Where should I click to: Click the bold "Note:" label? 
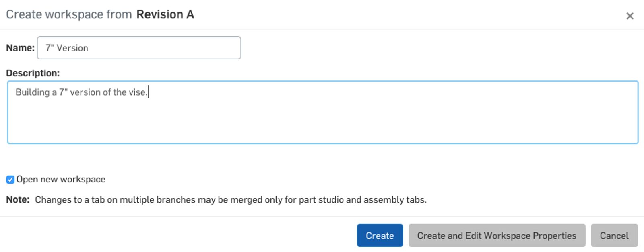click(x=18, y=200)
